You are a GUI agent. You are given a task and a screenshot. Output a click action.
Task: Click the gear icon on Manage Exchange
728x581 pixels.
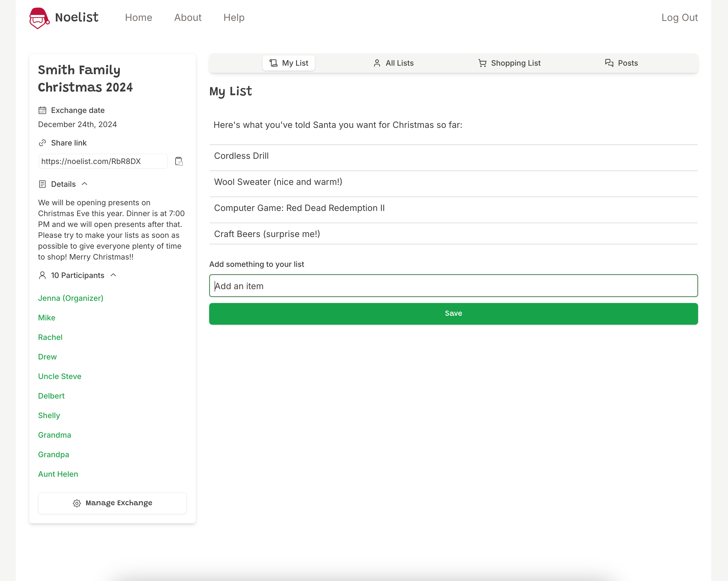click(77, 503)
